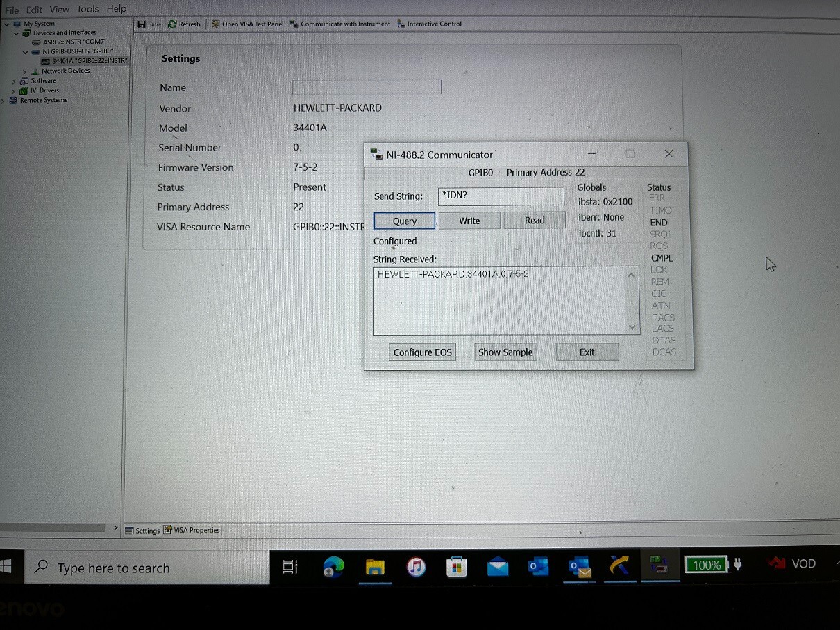Click the CMPL status indicator

[x=662, y=258]
